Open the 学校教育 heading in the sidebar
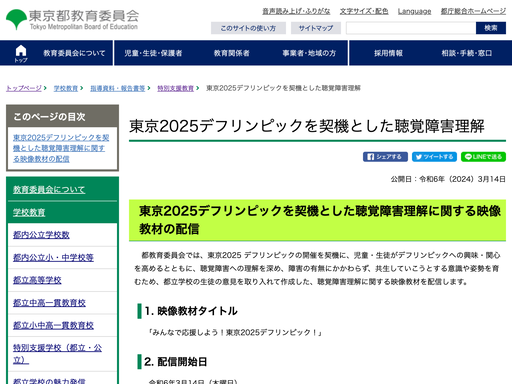 [29, 212]
